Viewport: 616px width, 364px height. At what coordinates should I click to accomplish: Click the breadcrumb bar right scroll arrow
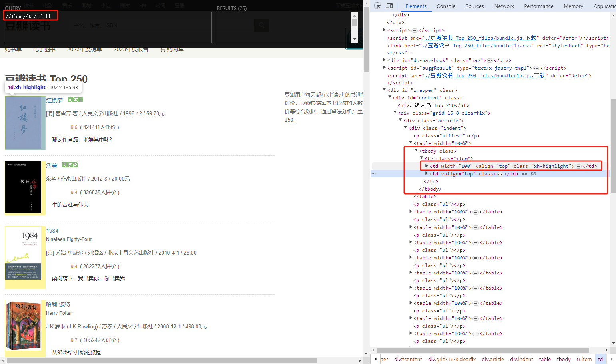[612, 359]
